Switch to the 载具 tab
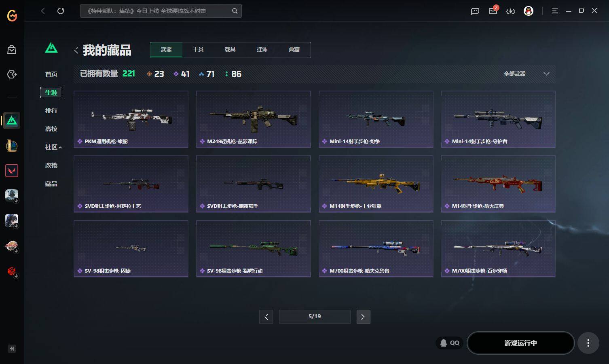Screen dimensions: 609x364 click(230, 50)
